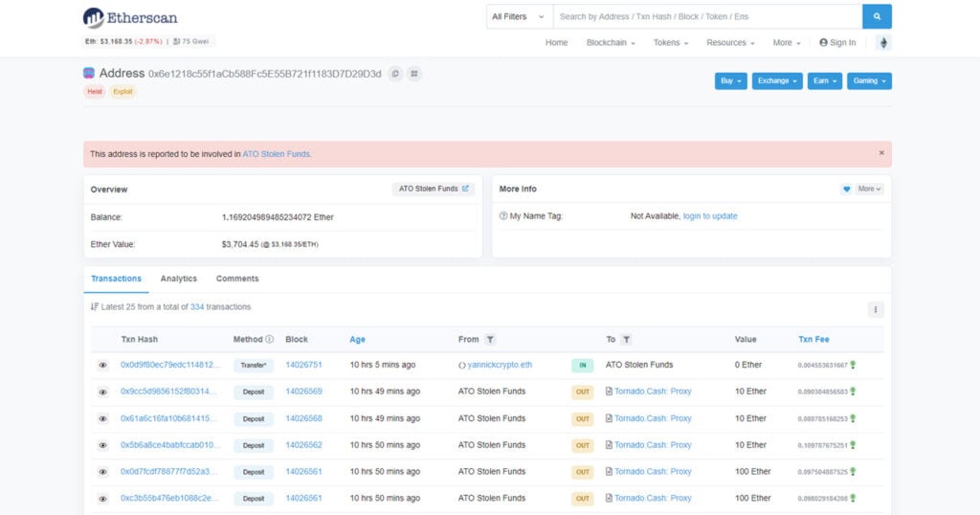Viewport: 980px width, 515px height.
Task: Toggle eye preview for txn 0x9cc5d9856152f80314
Action: point(102,392)
